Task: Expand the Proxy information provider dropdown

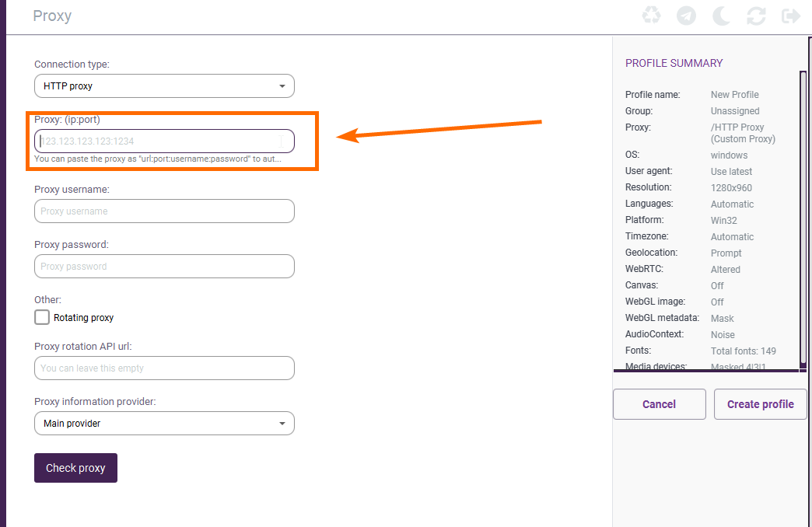Action: (164, 424)
